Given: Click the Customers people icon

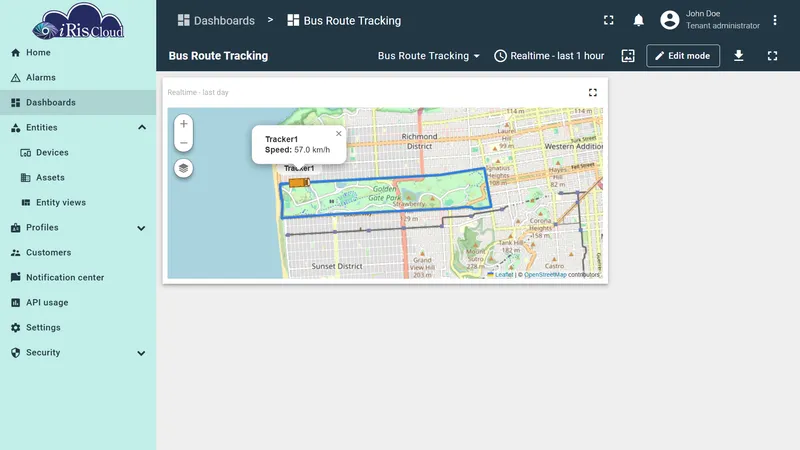Looking at the screenshot, I should coord(15,253).
